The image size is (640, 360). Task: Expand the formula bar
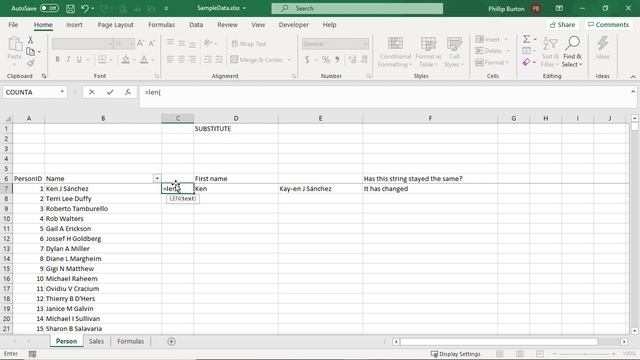633,92
